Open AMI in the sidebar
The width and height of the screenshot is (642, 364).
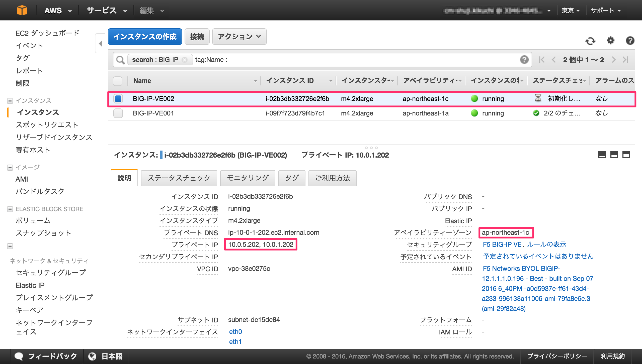coord(22,179)
